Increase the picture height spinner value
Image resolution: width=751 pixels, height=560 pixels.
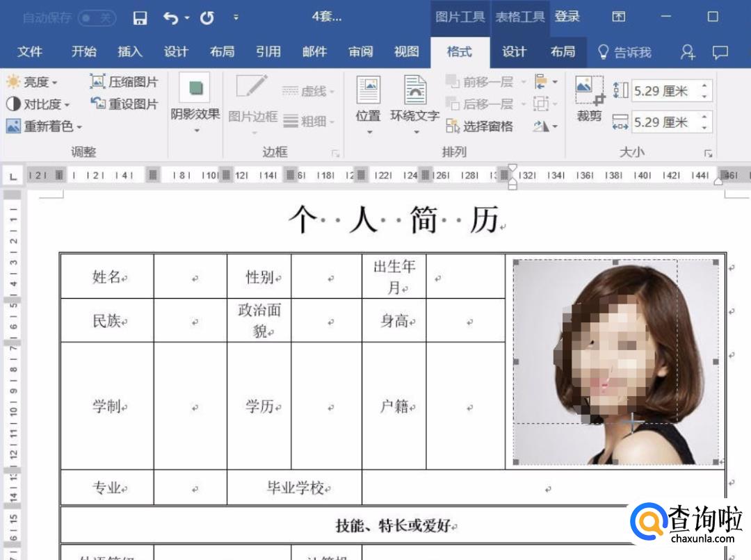pos(705,85)
